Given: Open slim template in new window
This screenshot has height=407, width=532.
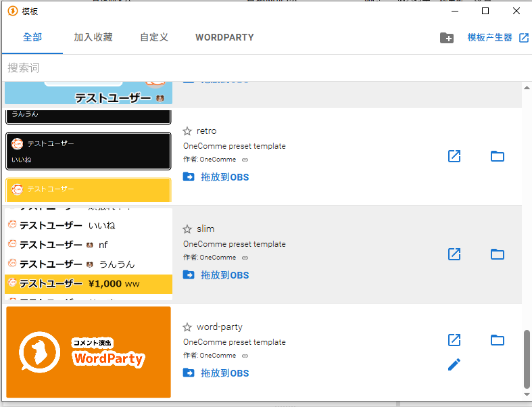Looking at the screenshot, I should click(x=454, y=254).
